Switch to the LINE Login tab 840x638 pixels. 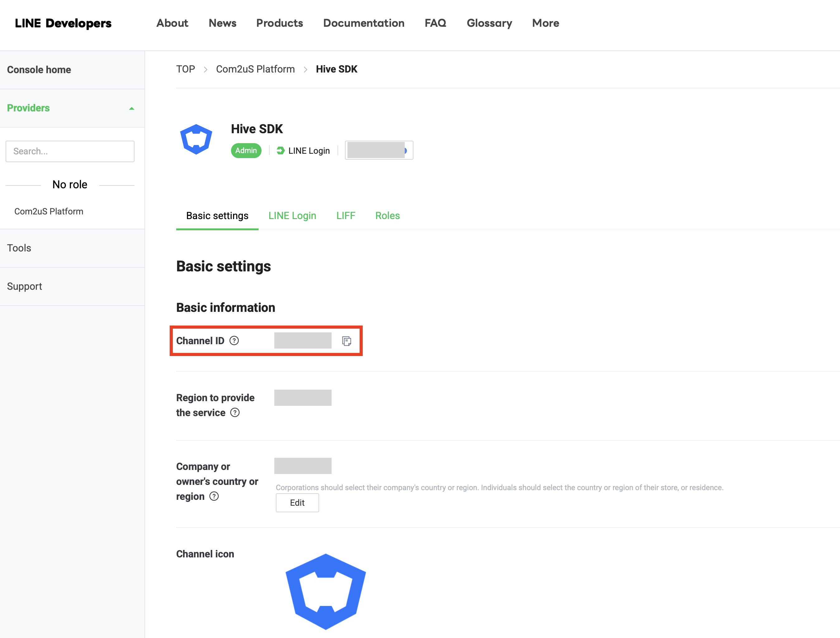coord(292,216)
